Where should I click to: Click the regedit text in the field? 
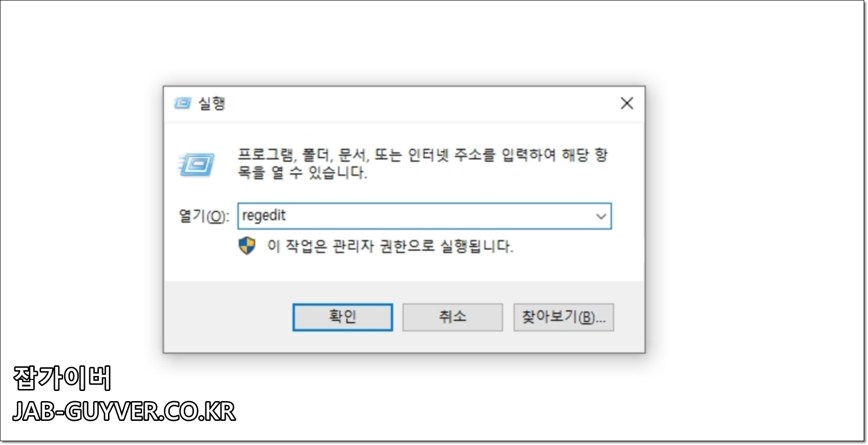(264, 216)
